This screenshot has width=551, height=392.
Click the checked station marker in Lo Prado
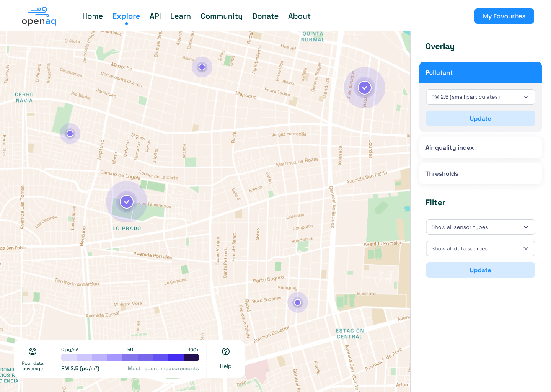tap(127, 202)
